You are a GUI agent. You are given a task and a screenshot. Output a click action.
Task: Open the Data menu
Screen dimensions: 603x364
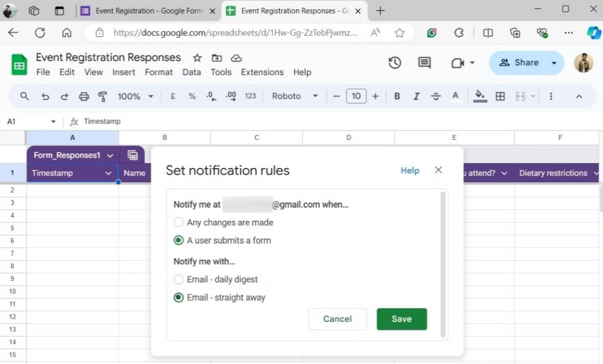click(192, 72)
